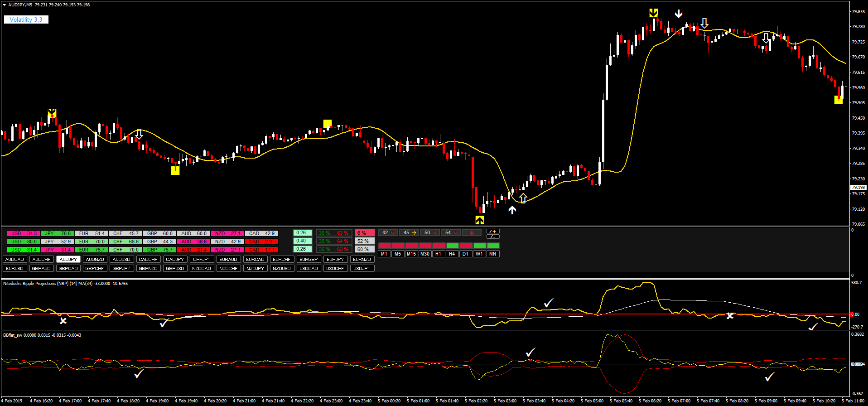
Task: Switch chart to AUDJPY pair
Action: point(68,260)
